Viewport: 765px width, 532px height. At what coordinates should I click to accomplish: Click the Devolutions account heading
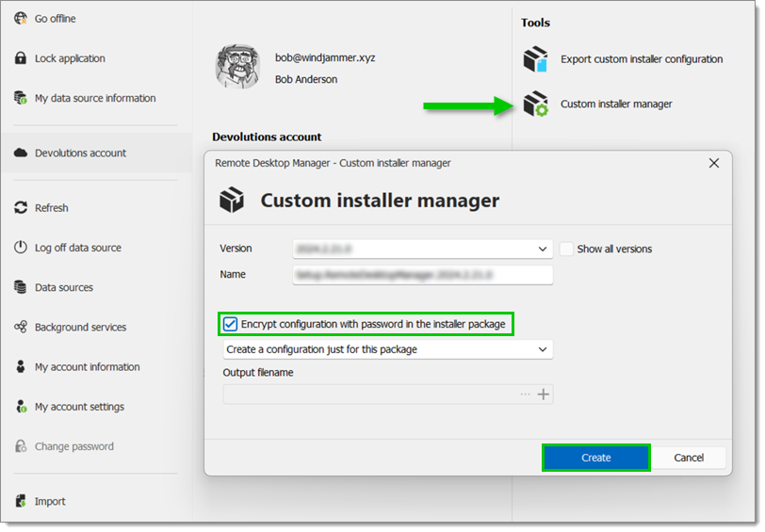[x=267, y=137]
